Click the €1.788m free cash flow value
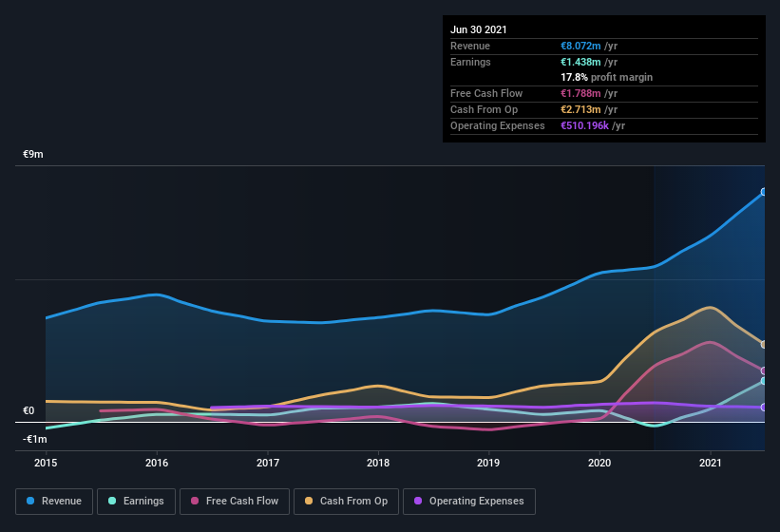Viewport: 780px width, 532px height. coord(580,93)
